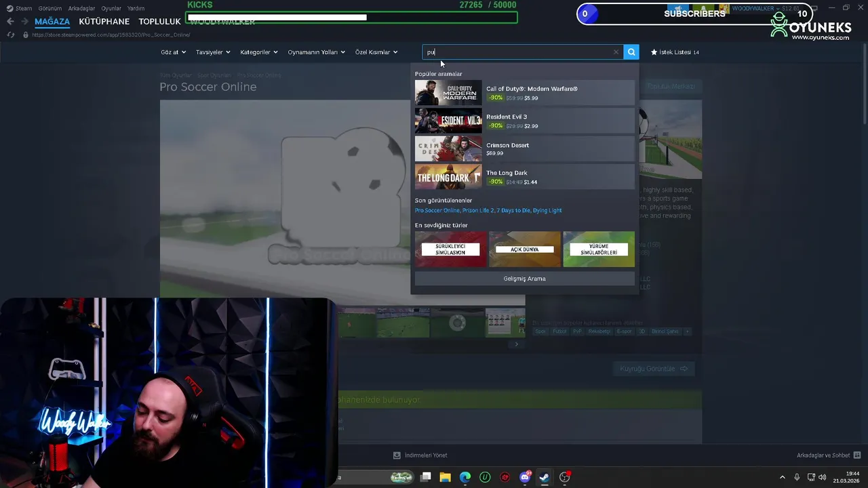Go forward with the navigation arrow
The height and width of the screenshot is (488, 868).
coord(24,22)
